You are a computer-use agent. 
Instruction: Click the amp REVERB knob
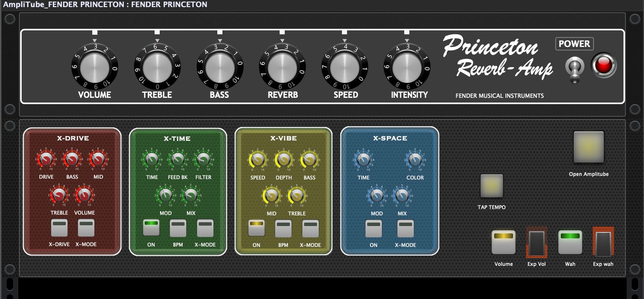point(282,67)
